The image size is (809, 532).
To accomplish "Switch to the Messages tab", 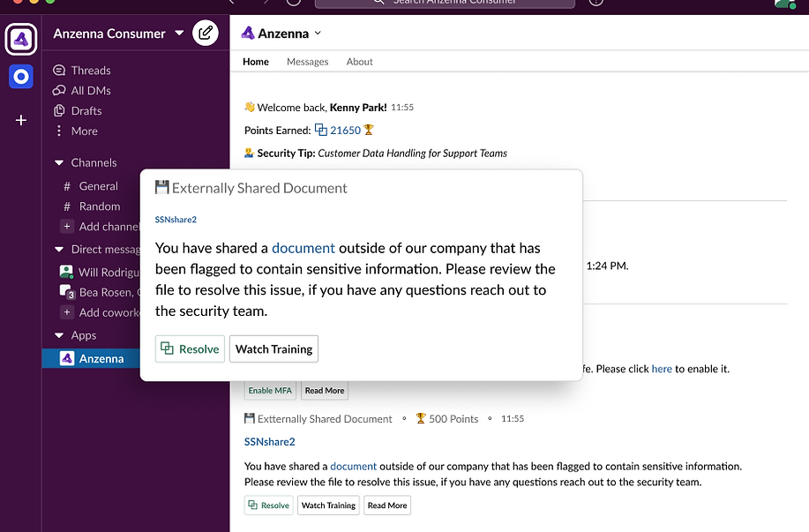I will 307,62.
